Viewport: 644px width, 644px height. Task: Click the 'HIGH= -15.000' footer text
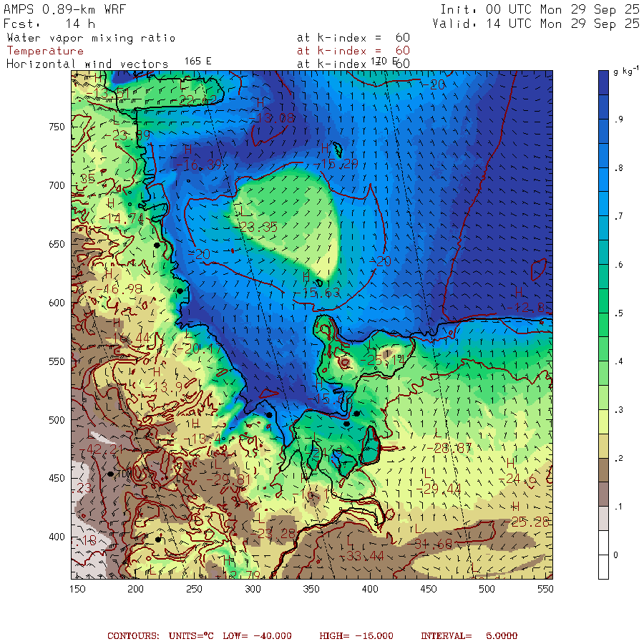coord(356,636)
